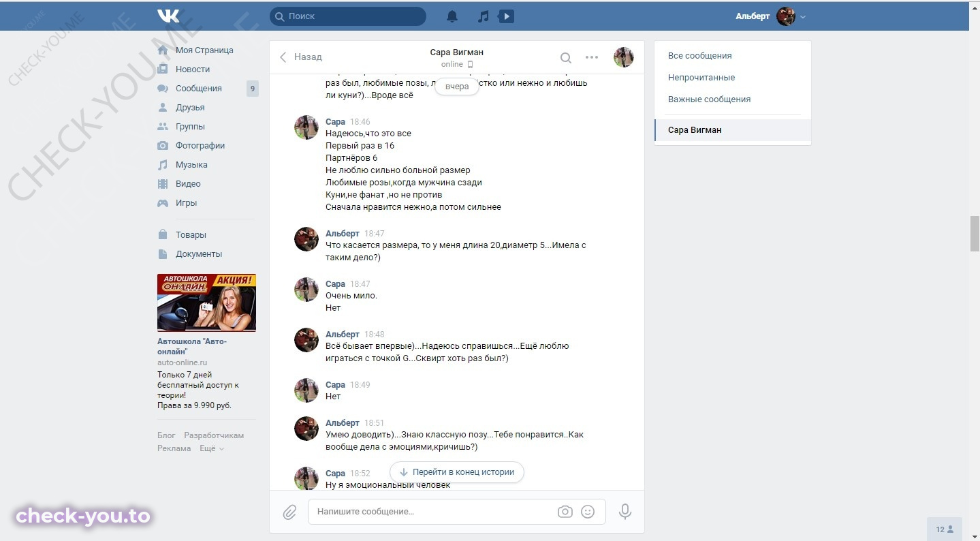Open Фотографии section

pyautogui.click(x=200, y=146)
